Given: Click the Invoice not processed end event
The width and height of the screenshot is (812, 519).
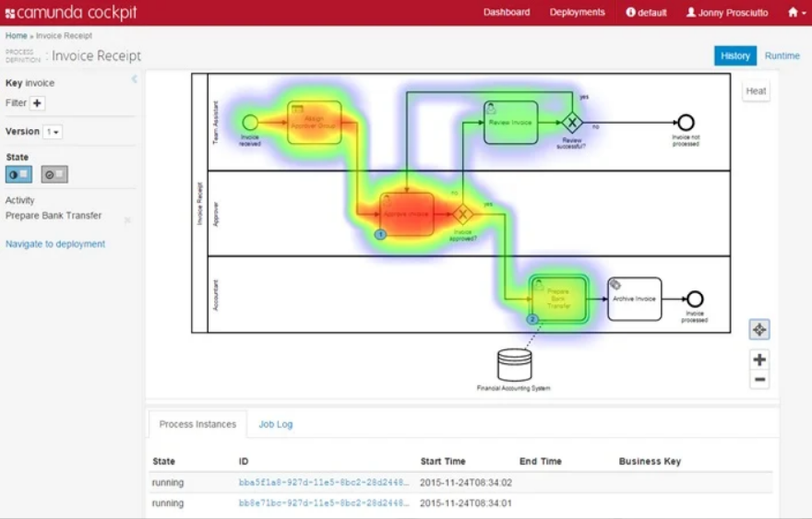Looking at the screenshot, I should pos(686,123).
